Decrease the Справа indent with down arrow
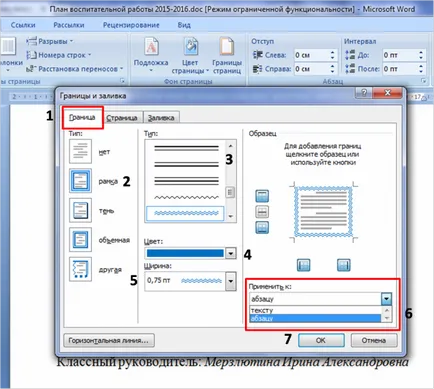Viewport: 434px width, 389px height. coord(333,72)
